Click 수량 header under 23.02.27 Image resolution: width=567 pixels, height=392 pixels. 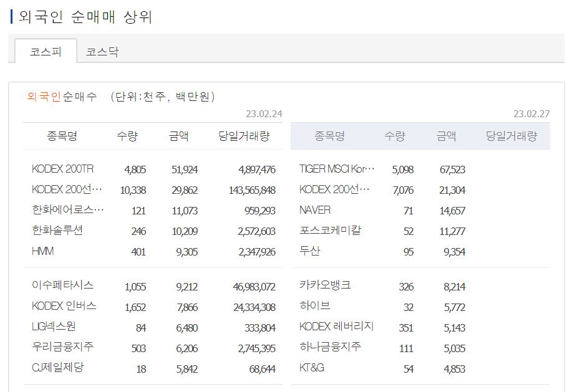[395, 136]
